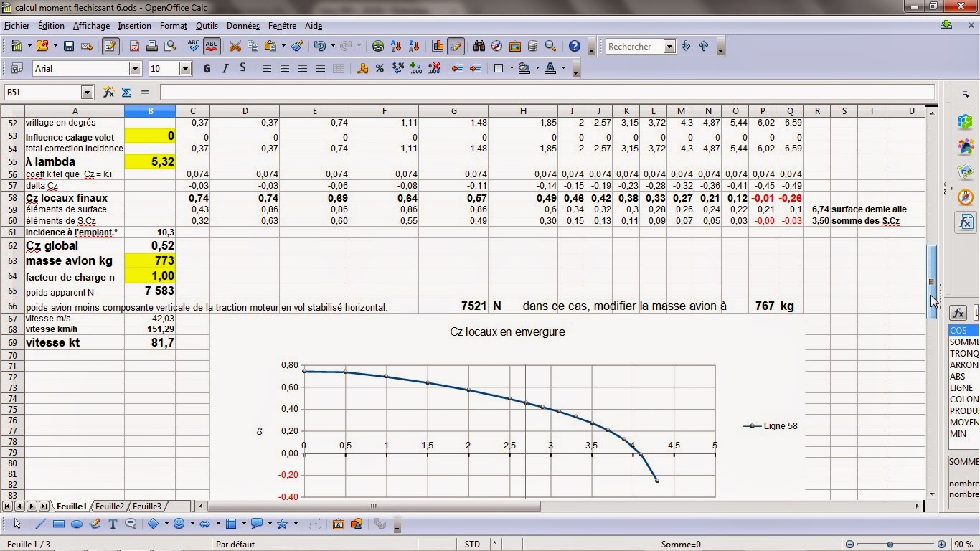Select the Line drawing tool

40,524
